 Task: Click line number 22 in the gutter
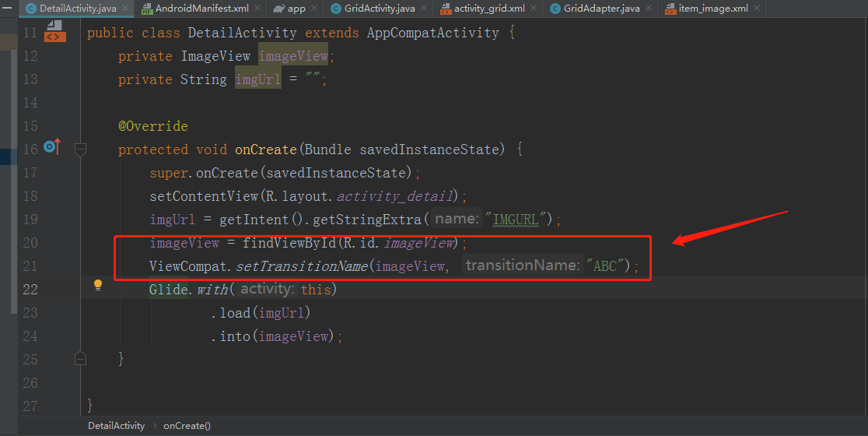pos(30,289)
